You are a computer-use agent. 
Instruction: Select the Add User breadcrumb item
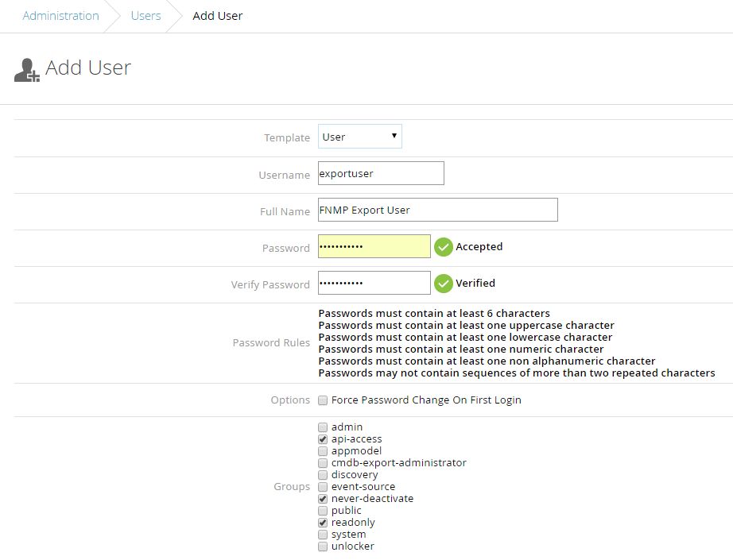[x=217, y=16]
